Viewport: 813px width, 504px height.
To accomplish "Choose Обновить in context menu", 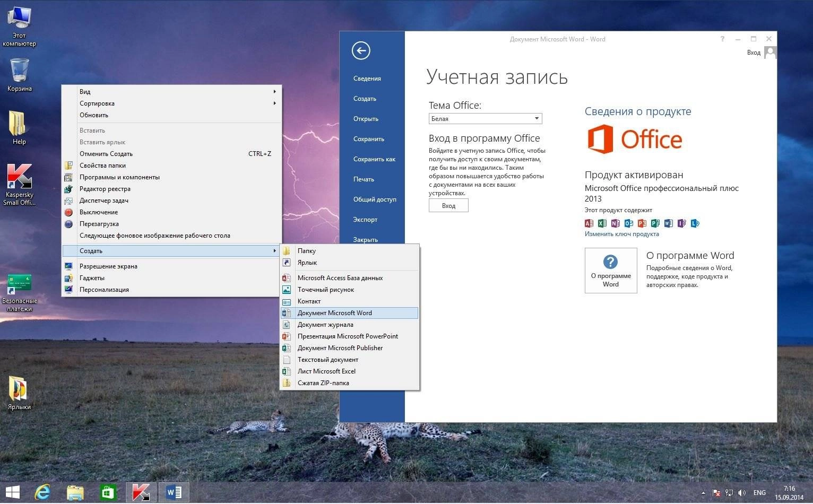I will 172,115.
